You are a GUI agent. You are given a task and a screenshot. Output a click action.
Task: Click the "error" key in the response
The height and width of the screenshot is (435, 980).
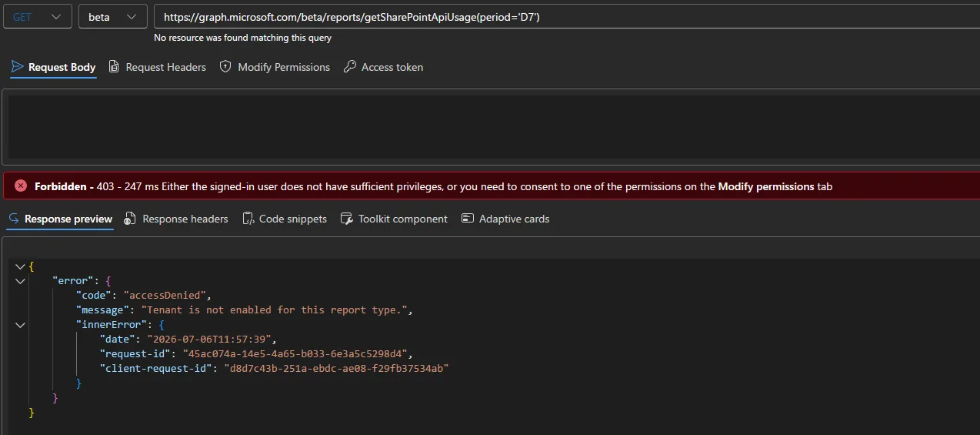pos(72,281)
